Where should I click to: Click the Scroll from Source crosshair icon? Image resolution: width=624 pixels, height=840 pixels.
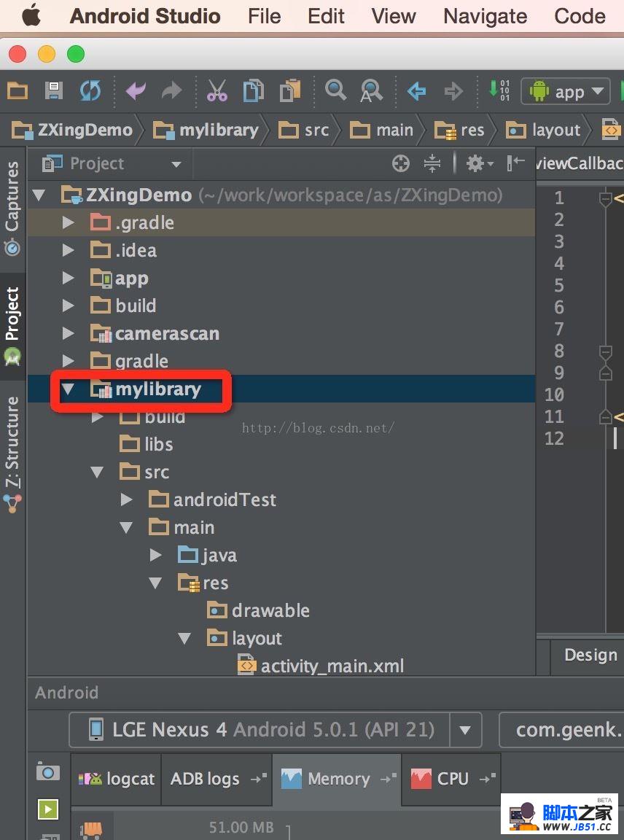click(401, 163)
